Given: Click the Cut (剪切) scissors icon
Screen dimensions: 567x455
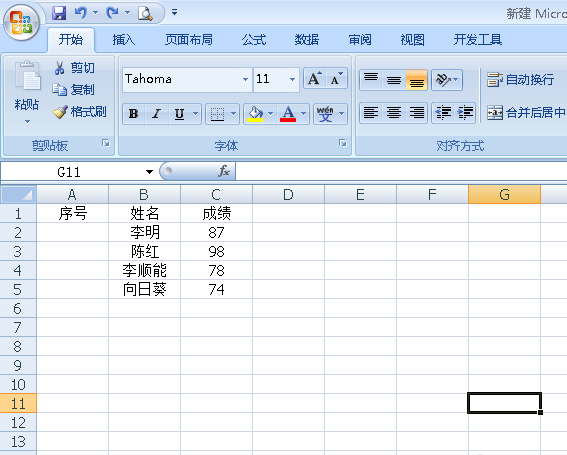Looking at the screenshot, I should tap(59, 68).
